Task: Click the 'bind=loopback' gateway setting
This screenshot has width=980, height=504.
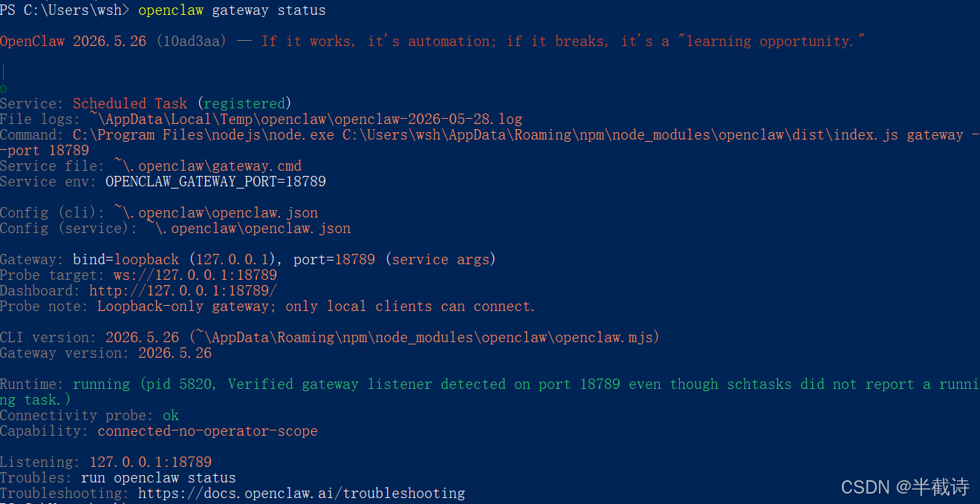Action: coord(126,260)
